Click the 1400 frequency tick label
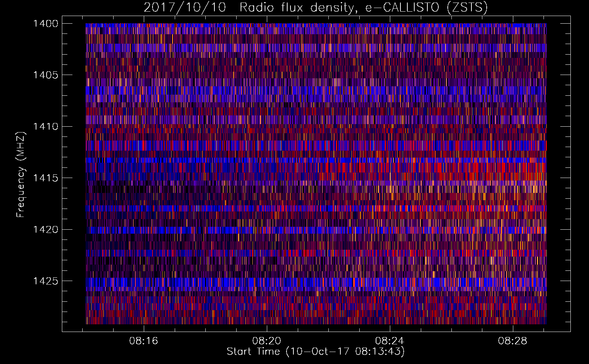This screenshot has width=589, height=364. (46, 24)
